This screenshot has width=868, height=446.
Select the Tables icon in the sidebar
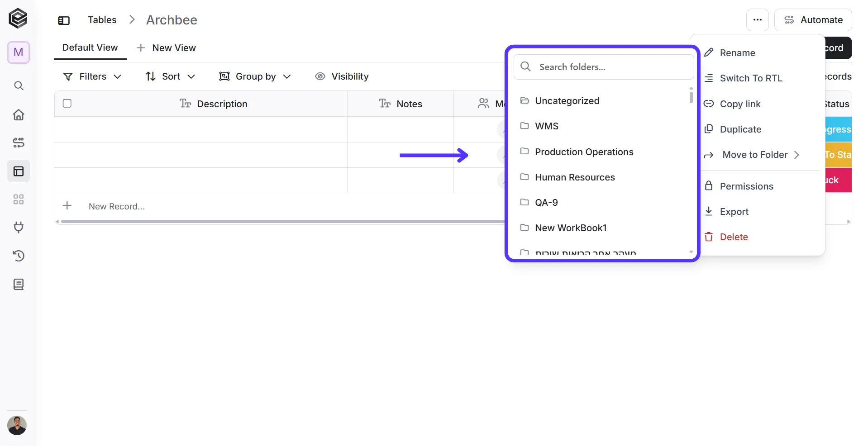pos(19,171)
